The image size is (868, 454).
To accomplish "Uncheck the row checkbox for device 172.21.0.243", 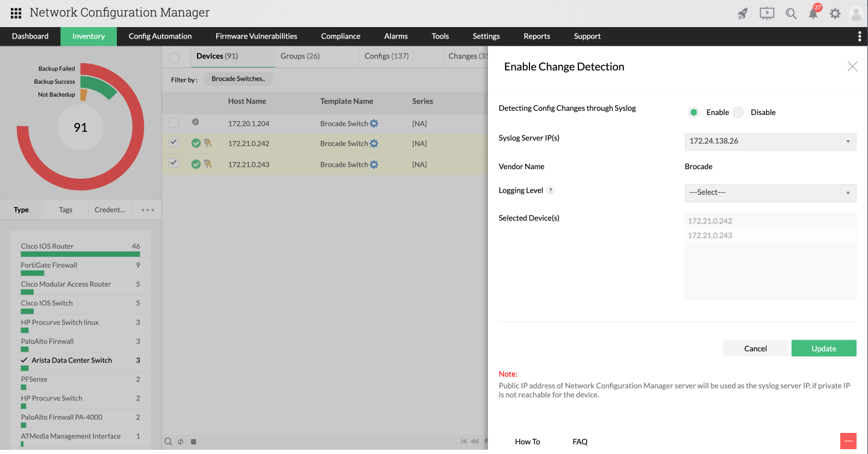I will [173, 163].
